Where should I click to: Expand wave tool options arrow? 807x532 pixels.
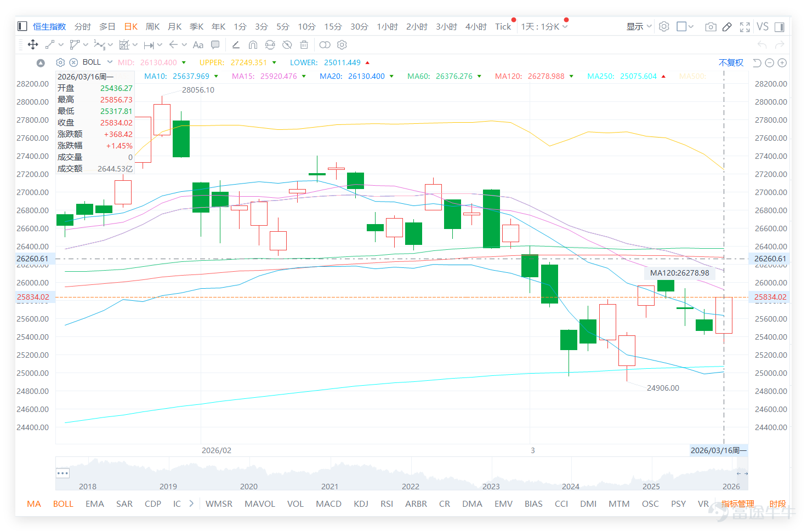[x=110, y=45]
